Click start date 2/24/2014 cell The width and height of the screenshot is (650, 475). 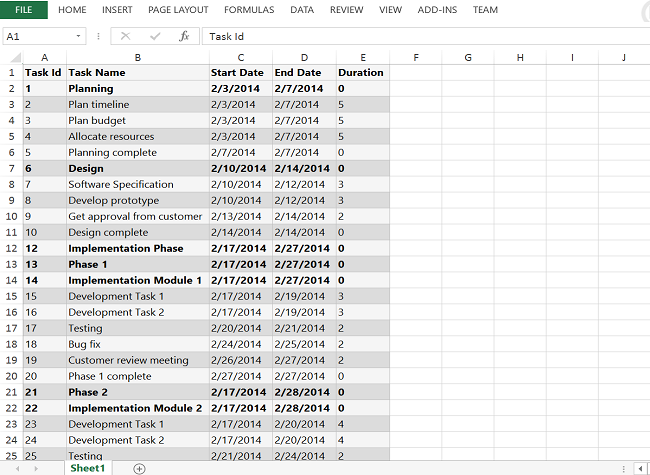tap(241, 344)
